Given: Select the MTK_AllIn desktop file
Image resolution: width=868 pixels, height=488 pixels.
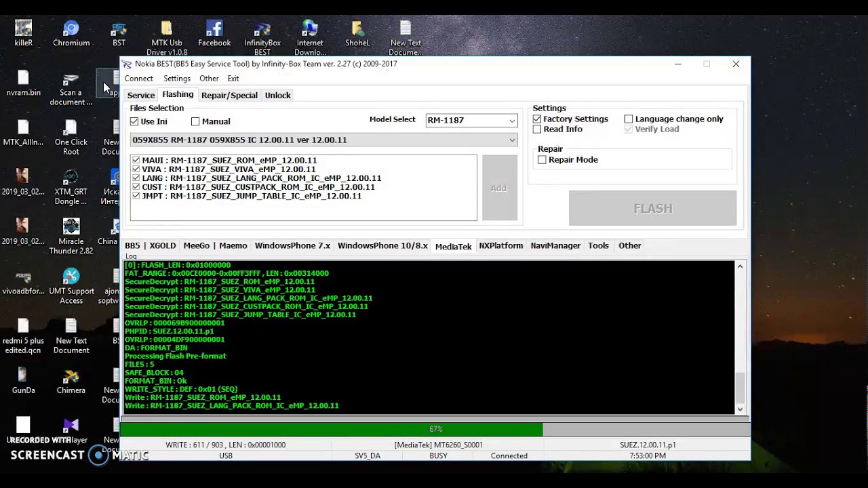Looking at the screenshot, I should click(24, 133).
